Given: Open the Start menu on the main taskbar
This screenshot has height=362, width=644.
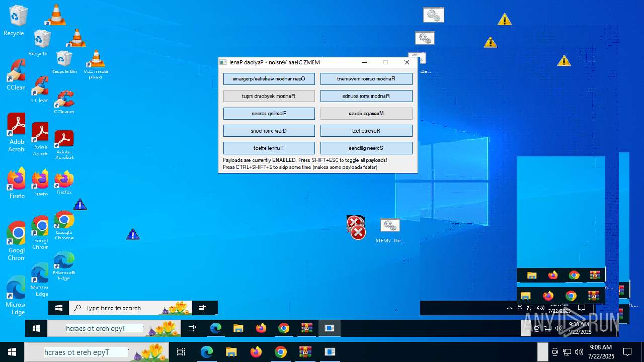Looking at the screenshot, I should click(x=12, y=352).
